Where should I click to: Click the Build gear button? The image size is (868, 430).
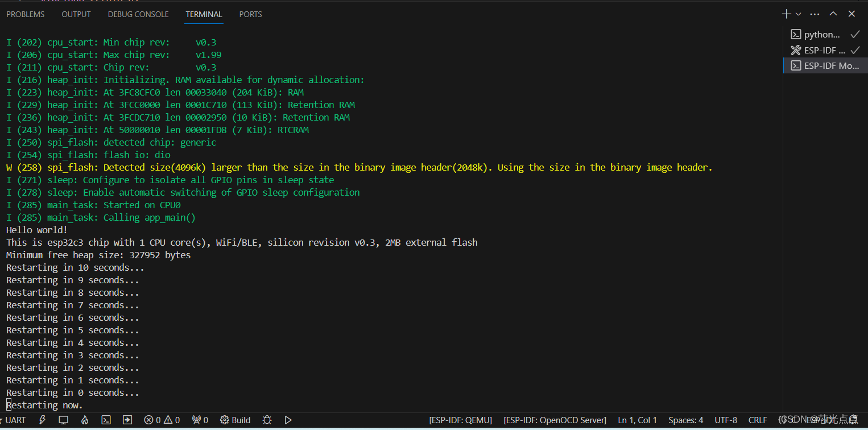click(x=235, y=420)
